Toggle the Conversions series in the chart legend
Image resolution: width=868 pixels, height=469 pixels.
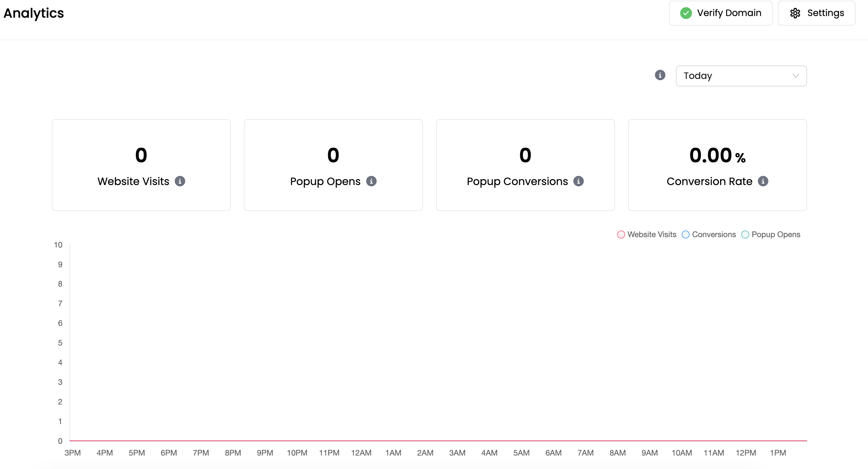click(709, 234)
